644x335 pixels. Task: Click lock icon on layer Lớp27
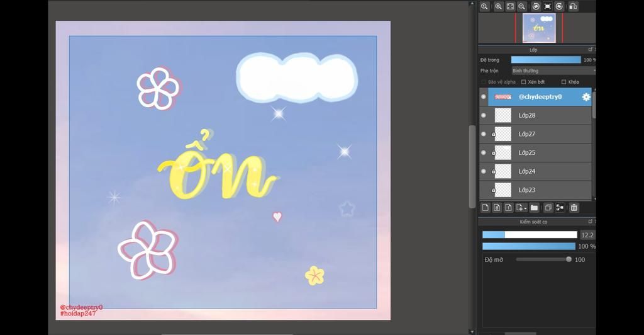point(494,134)
